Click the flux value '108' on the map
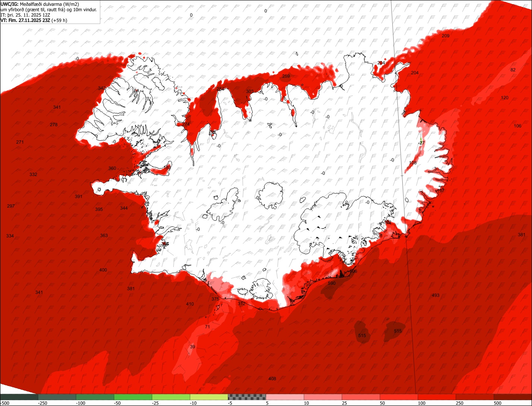Viewport: 532px width, 406px height. tap(413, 163)
